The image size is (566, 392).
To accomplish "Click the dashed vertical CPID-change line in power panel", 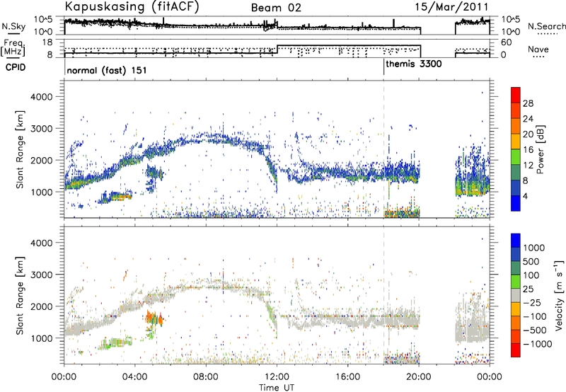I will tap(384, 149).
